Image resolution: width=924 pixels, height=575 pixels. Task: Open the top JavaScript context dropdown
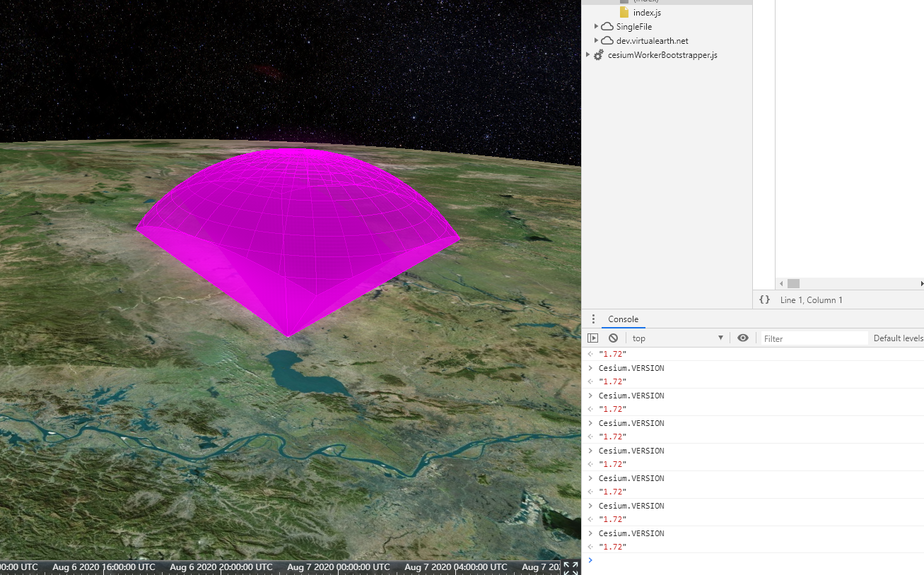point(677,338)
